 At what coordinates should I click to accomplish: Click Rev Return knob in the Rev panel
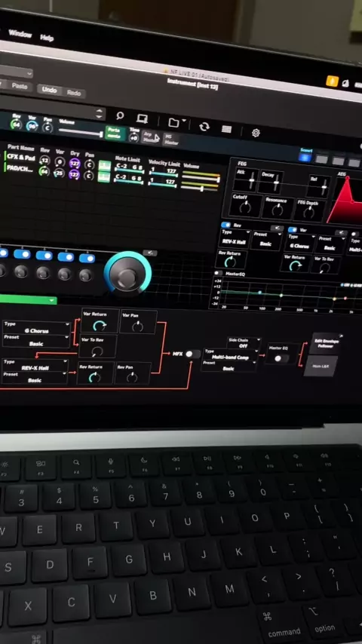coord(230,262)
